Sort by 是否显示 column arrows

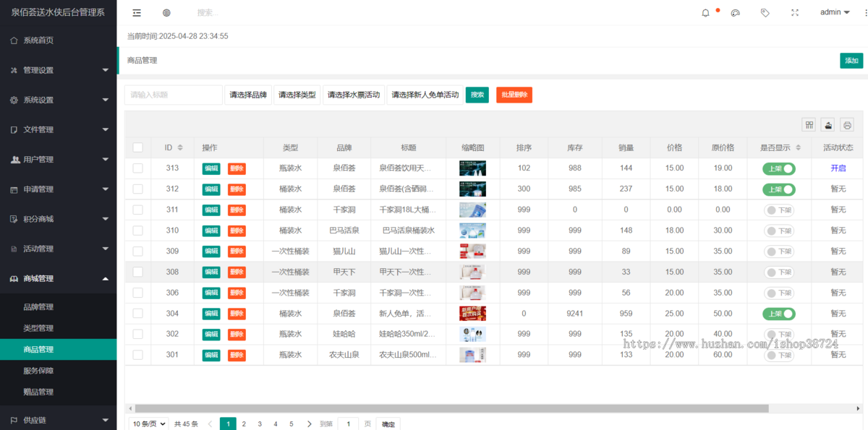click(x=799, y=147)
